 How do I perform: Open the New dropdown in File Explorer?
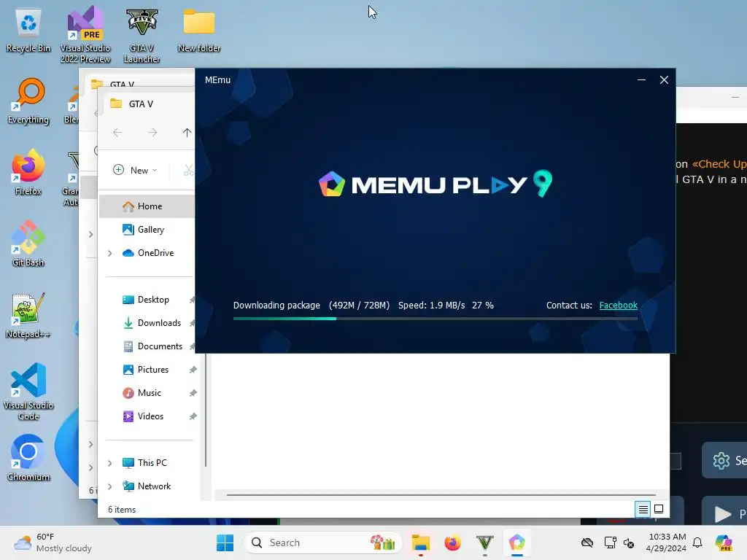135,170
